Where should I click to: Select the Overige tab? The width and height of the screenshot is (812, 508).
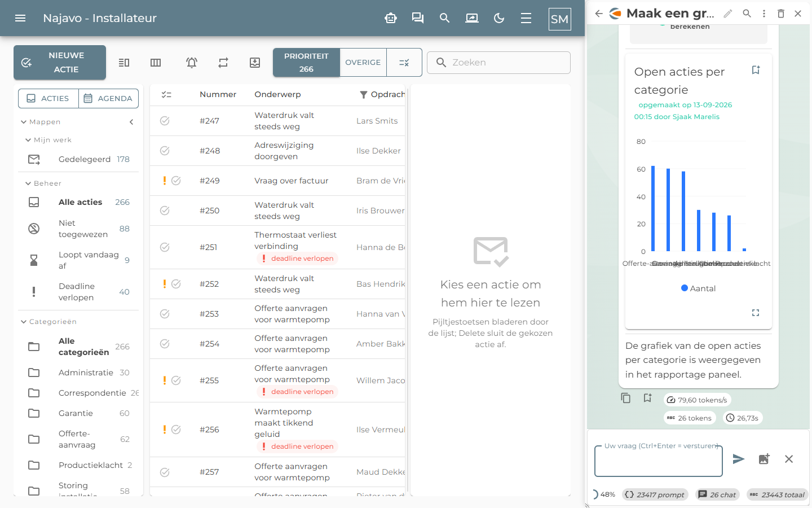(x=363, y=63)
